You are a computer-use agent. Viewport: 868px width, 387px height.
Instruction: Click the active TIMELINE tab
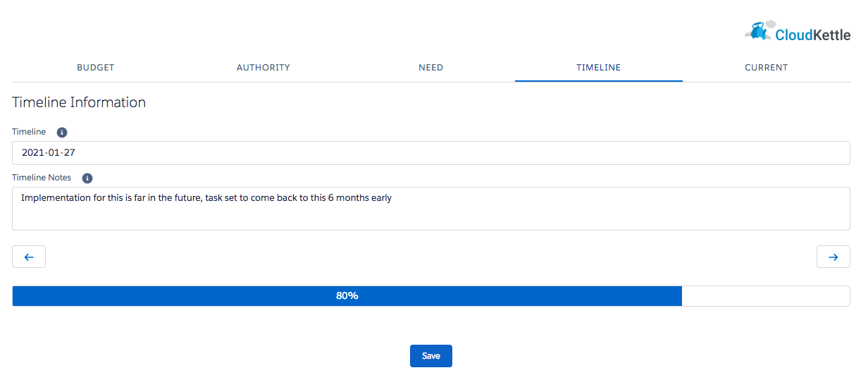[x=598, y=68]
